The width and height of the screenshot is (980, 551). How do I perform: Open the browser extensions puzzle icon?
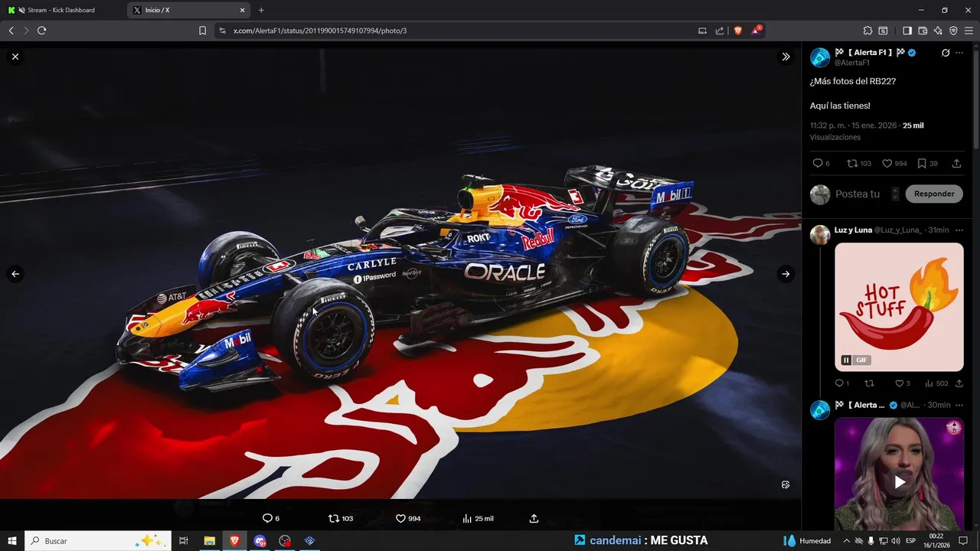point(867,31)
